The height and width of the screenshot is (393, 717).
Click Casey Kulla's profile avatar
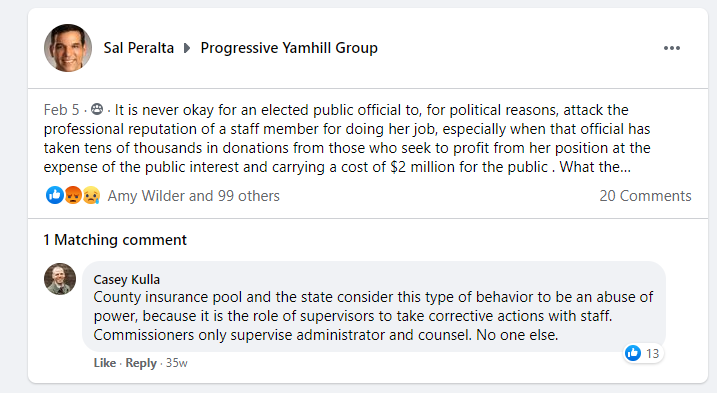tap(60, 279)
